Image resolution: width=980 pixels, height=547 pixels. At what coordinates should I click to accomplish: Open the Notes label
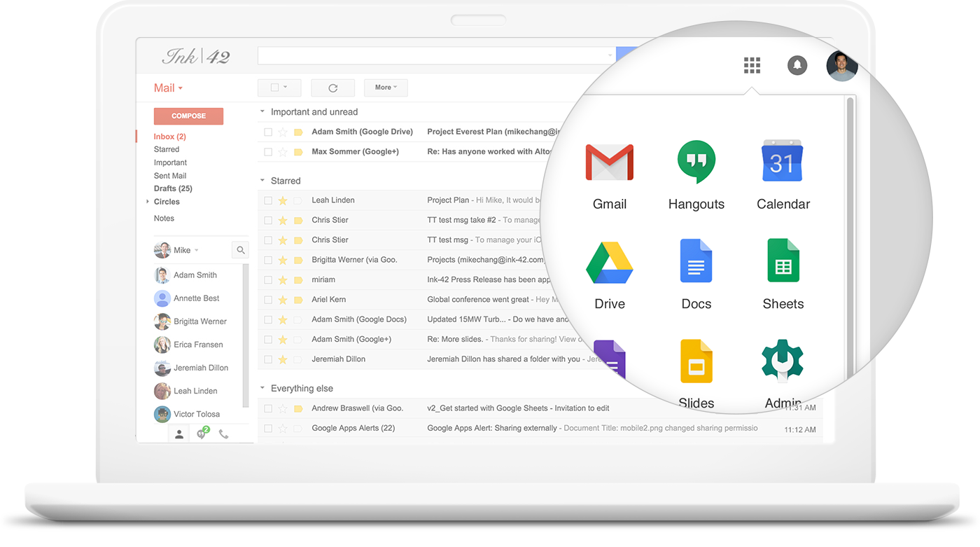click(164, 219)
